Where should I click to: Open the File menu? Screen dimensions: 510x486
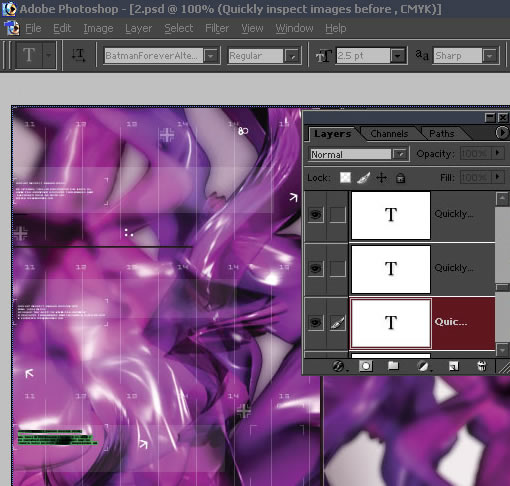tap(33, 28)
